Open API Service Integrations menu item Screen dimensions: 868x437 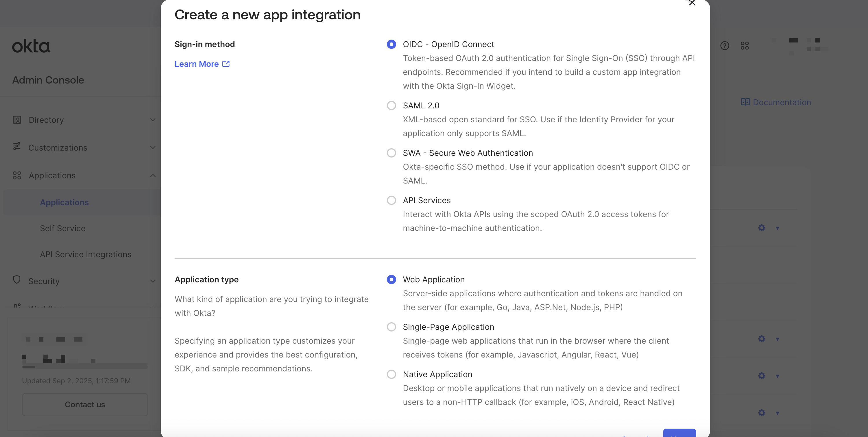point(86,254)
